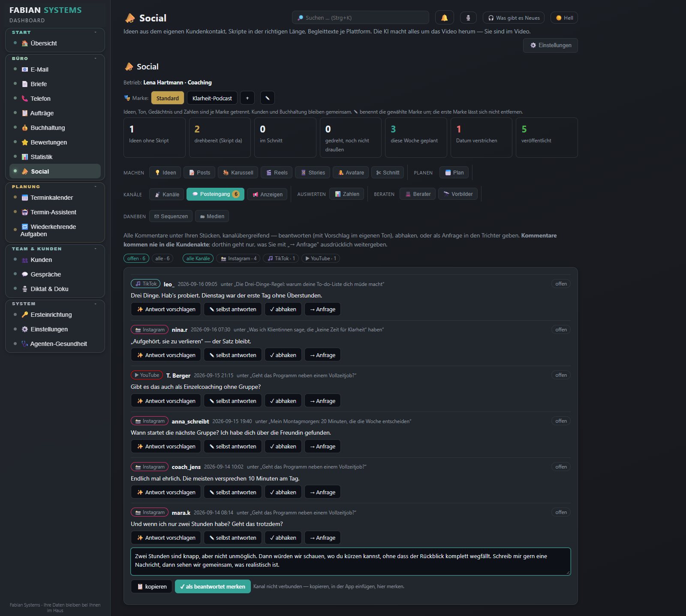Open Kunden in the sidebar

tap(55, 260)
